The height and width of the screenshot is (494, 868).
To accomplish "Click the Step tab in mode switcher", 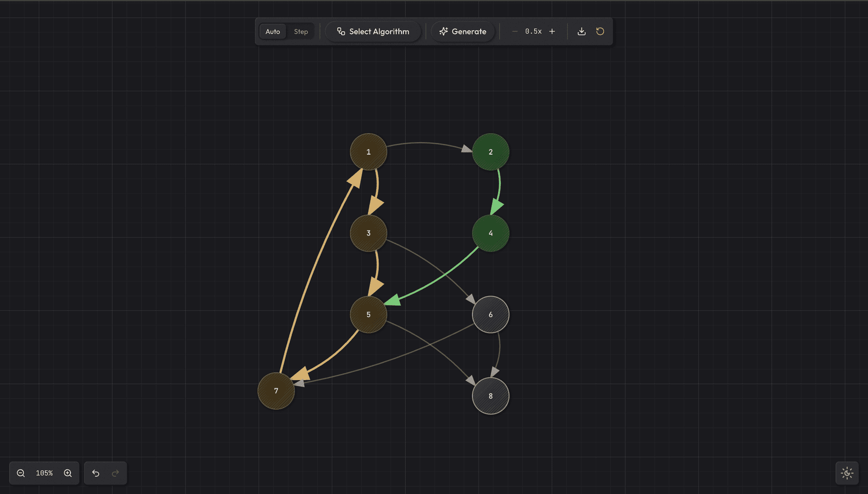I will 301,31.
